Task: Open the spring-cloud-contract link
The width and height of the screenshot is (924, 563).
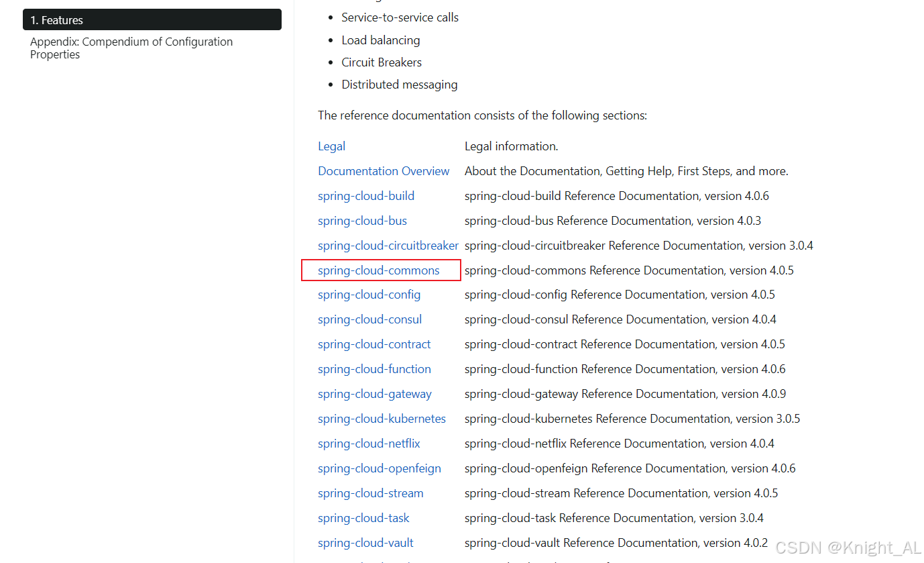Action: click(x=374, y=344)
